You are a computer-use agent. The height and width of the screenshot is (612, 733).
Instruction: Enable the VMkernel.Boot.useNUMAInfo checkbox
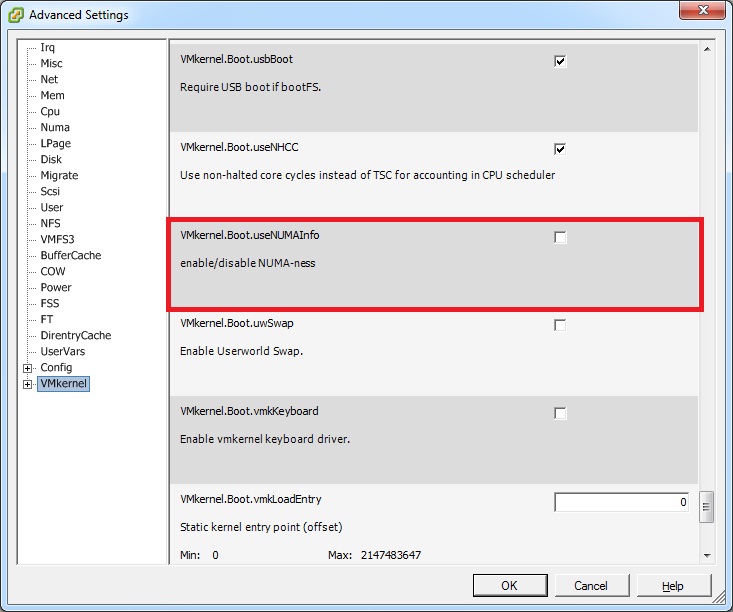point(560,237)
